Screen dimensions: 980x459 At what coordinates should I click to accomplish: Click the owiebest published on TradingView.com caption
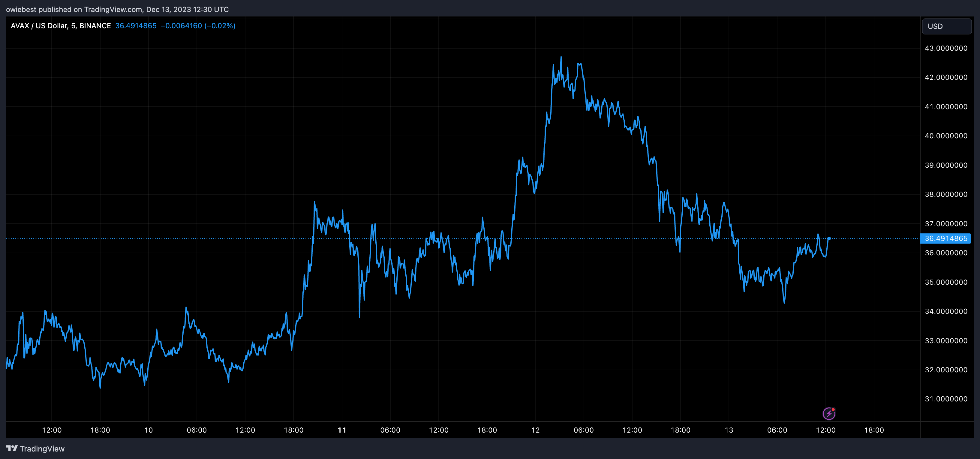[117, 9]
